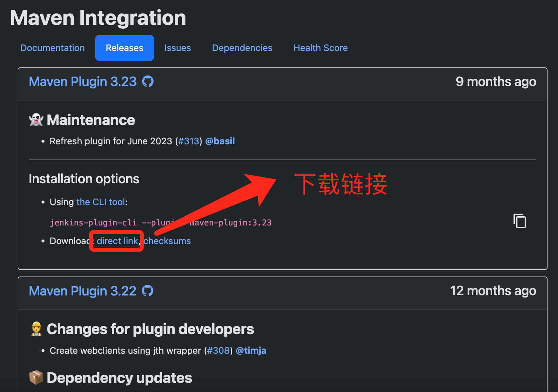
Task: Click the Installation options heading
Action: pos(84,179)
